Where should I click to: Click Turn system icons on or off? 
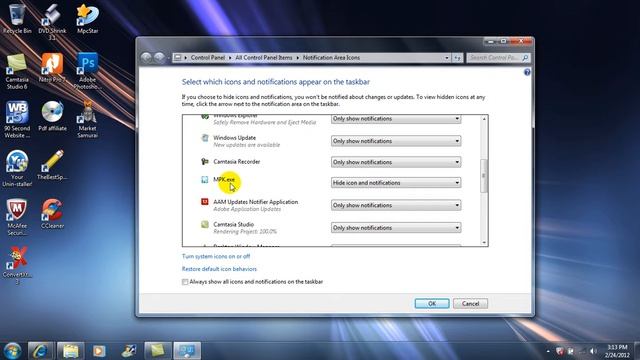(216, 256)
